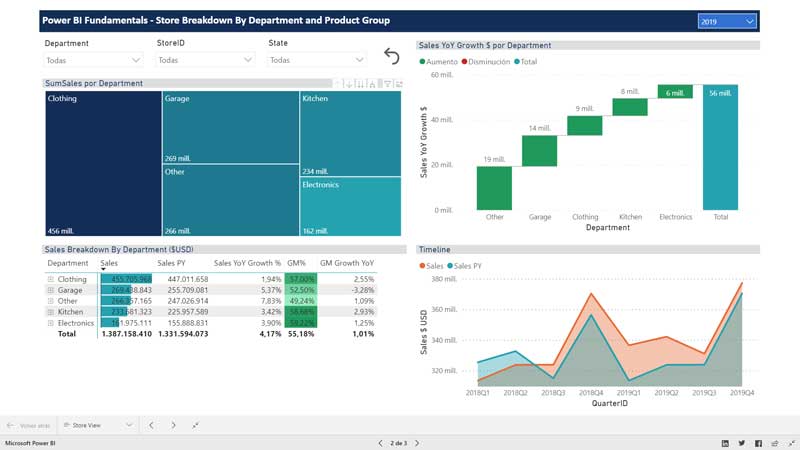
Task: Expand the Garage department row
Action: click(x=50, y=290)
